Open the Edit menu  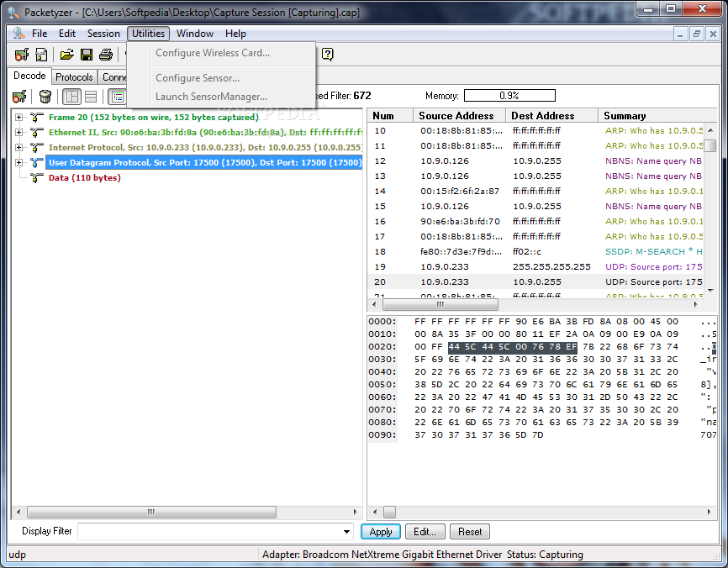click(x=67, y=34)
